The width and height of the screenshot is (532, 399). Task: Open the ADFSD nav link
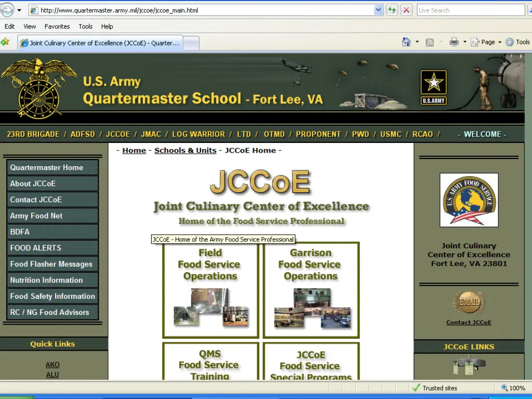[83, 135]
